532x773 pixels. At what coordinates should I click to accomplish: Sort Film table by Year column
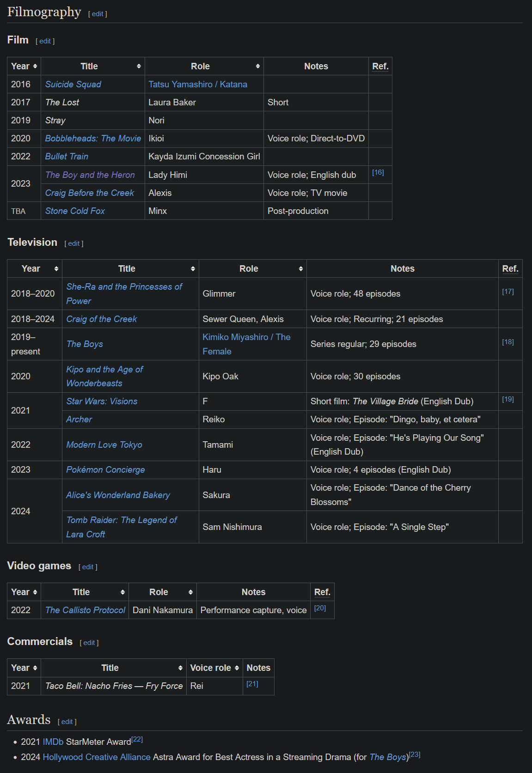pyautogui.click(x=24, y=66)
